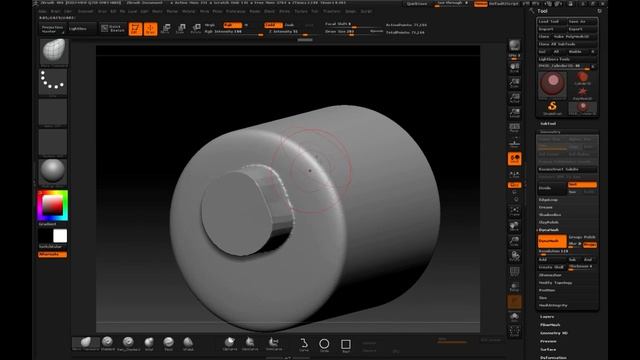
Task: Open the Document menu
Action: (x=86, y=11)
